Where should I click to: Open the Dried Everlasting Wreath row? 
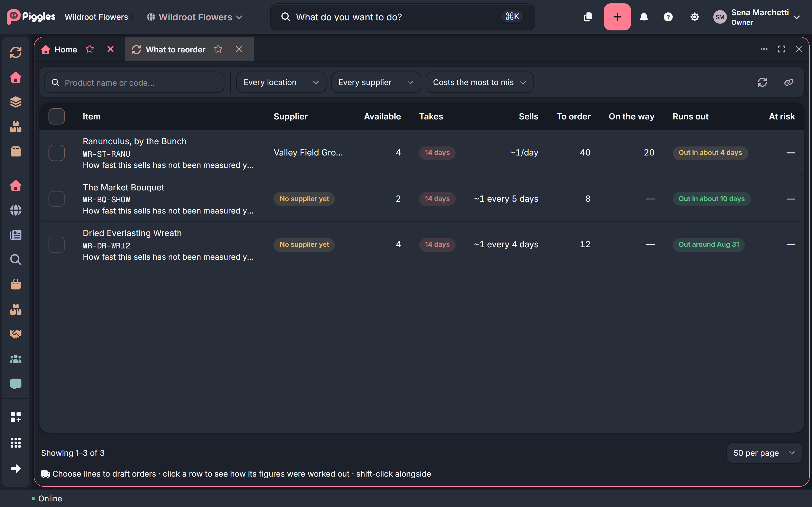pos(422,245)
